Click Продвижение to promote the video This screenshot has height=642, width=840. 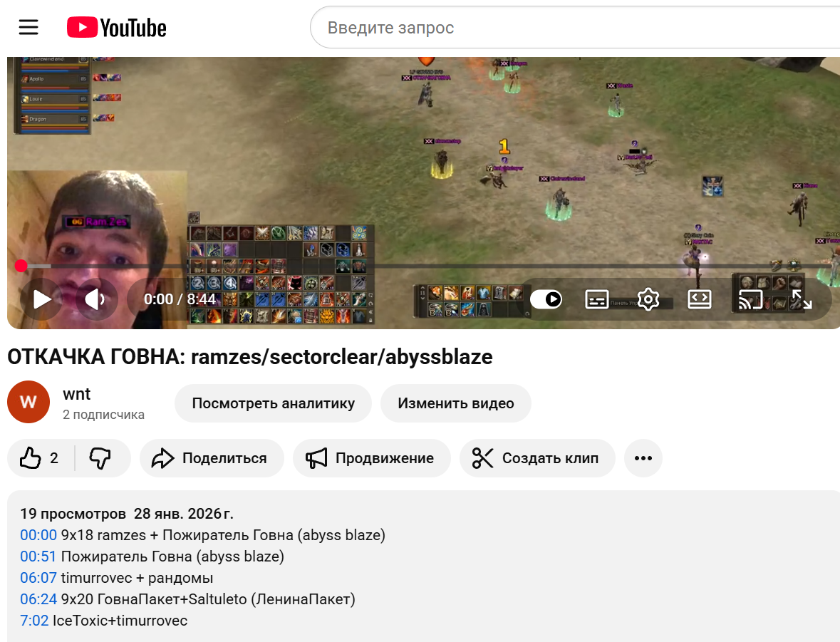(371, 457)
